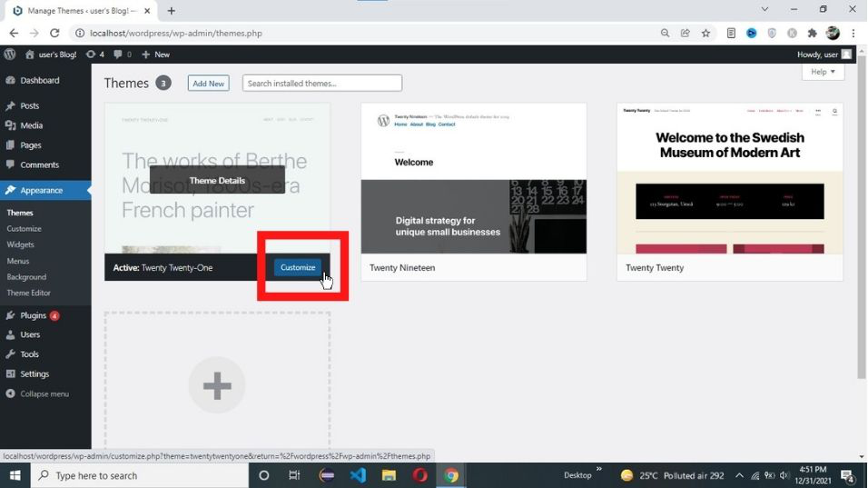This screenshot has height=488, width=868.
Task: Open user's Blog! site link in admin bar
Action: 51,55
